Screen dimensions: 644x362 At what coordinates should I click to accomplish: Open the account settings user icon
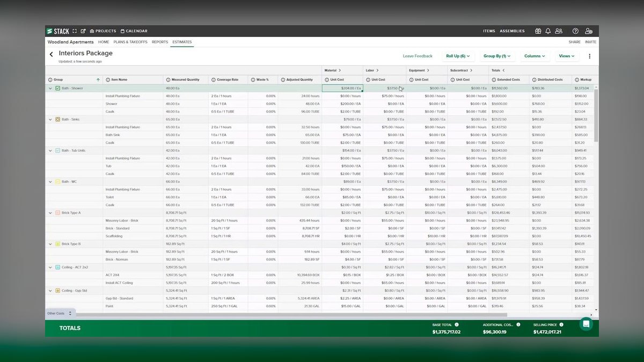click(x=589, y=31)
